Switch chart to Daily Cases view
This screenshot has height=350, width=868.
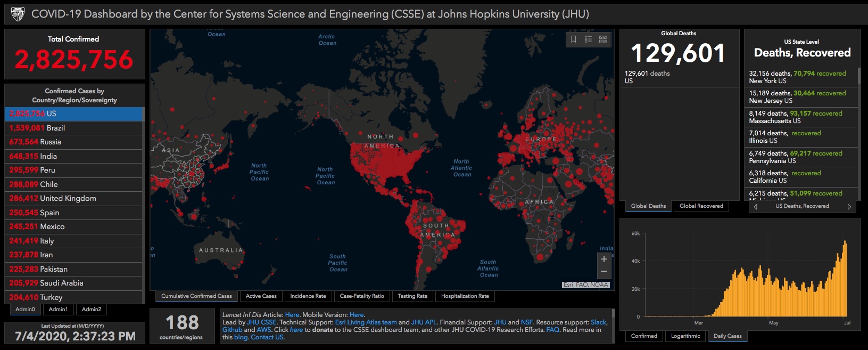click(x=728, y=336)
